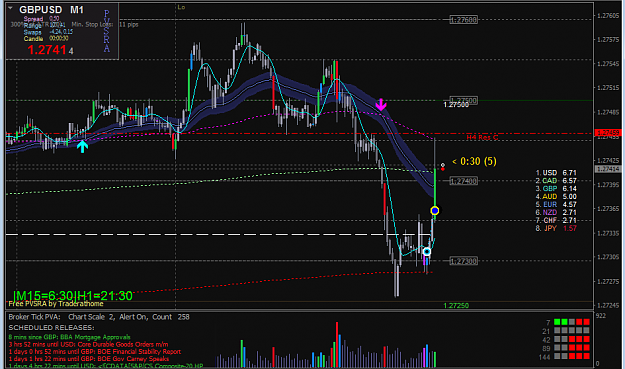Click JPY 1.57 in currency strength list
Screen dimensions: 625x369
[x=556, y=228]
